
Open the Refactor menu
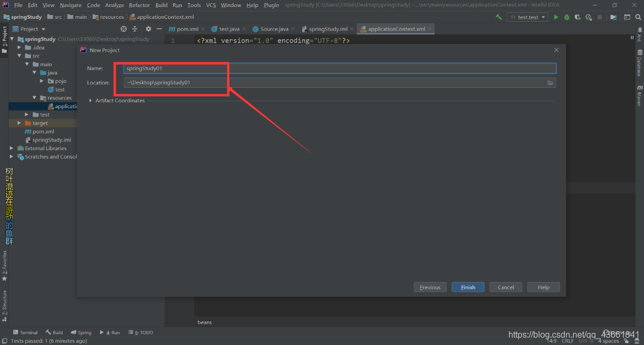coord(139,5)
